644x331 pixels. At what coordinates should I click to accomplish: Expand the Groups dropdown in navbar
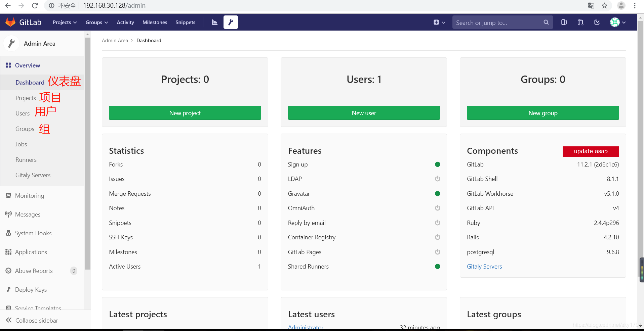(x=97, y=22)
